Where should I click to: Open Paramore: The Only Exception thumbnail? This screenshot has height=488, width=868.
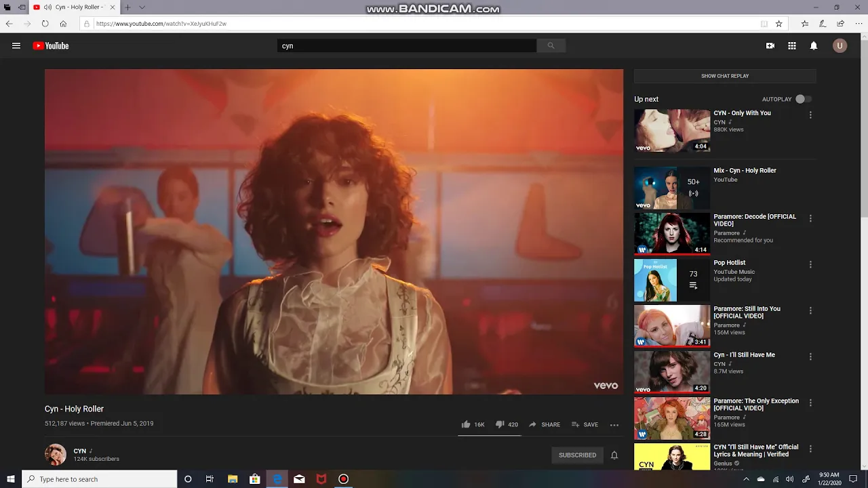[x=672, y=418]
